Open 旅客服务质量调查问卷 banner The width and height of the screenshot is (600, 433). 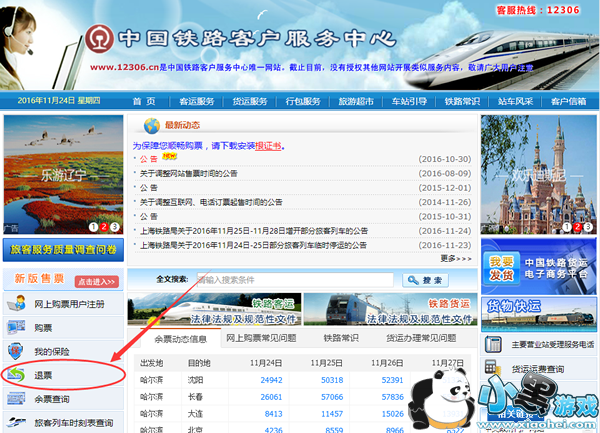[63, 249]
